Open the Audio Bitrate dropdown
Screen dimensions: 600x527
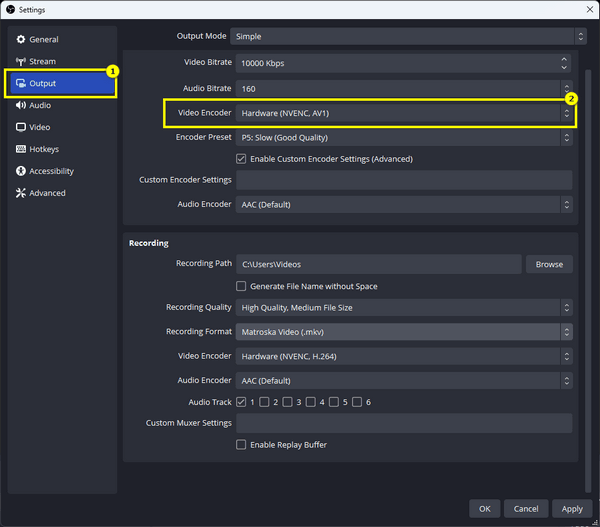pyautogui.click(x=404, y=89)
